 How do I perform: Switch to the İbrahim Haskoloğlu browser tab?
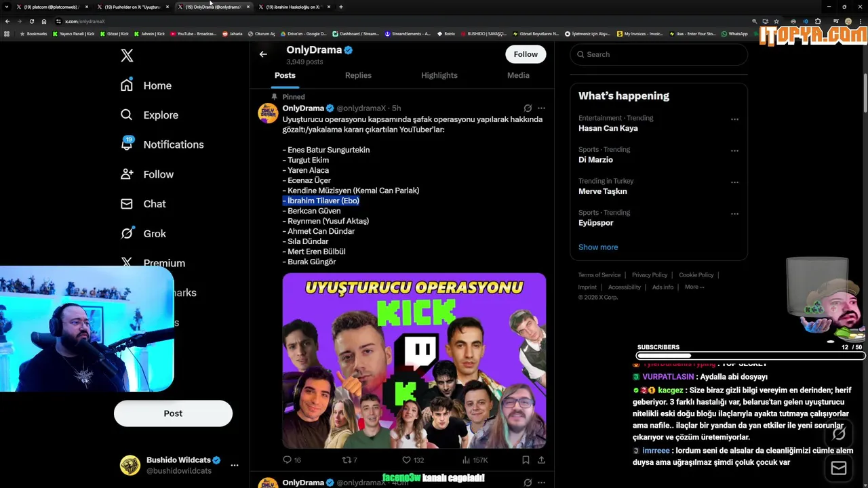293,7
